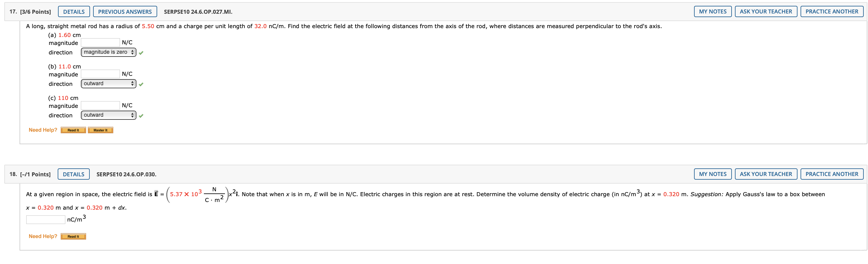Open the part (b) outward direction dropdown
Image resolution: width=868 pixels, height=264 pixels.
point(109,84)
